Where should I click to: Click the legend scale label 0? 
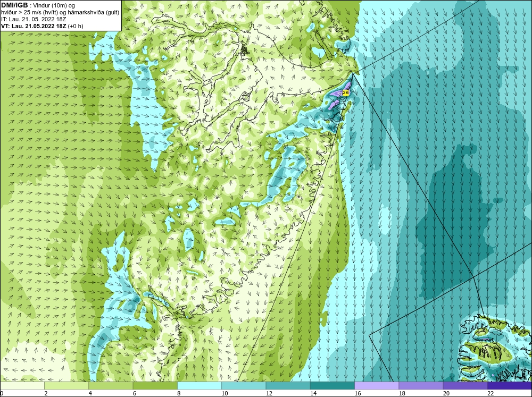click(x=2, y=393)
